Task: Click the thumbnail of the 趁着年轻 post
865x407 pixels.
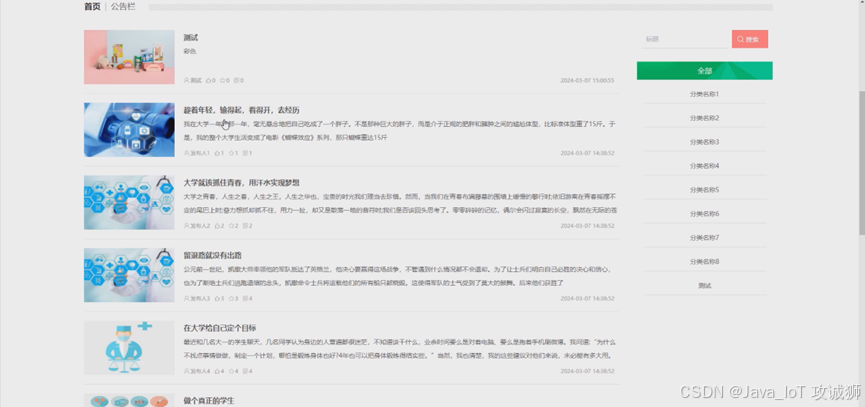Action: (x=129, y=130)
